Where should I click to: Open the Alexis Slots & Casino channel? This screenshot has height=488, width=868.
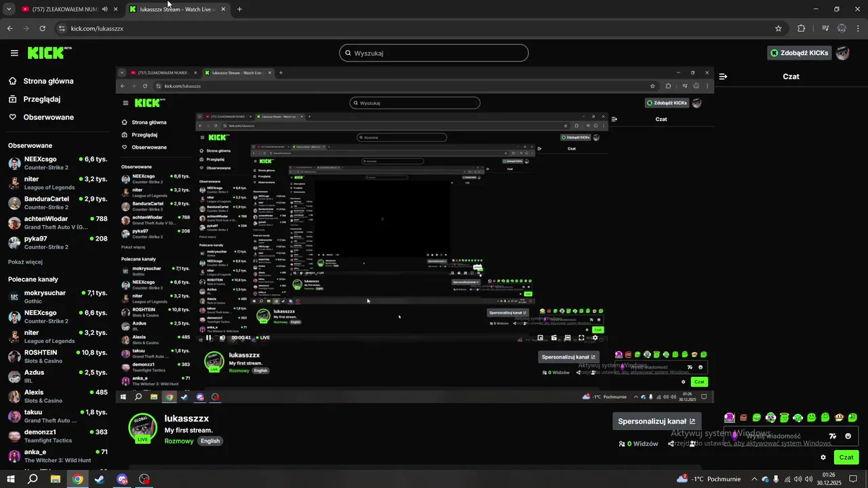[x=58, y=396]
